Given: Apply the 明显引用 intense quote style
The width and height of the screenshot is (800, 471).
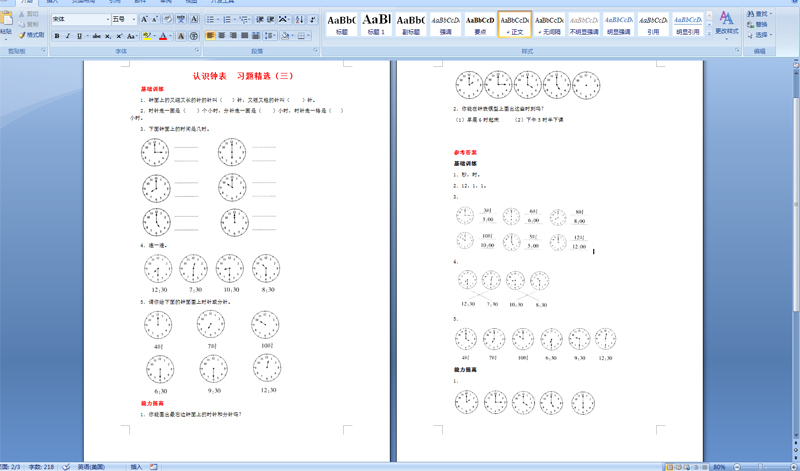Looking at the screenshot, I should point(688,24).
